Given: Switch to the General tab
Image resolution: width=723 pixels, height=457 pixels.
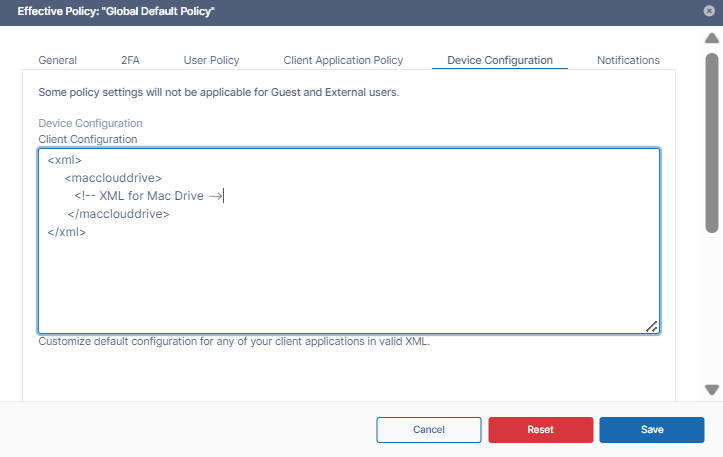Looking at the screenshot, I should (57, 60).
